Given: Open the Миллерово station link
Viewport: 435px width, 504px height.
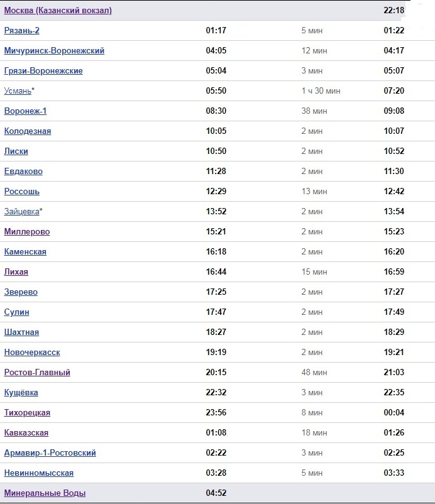Looking at the screenshot, I should pos(27,232).
